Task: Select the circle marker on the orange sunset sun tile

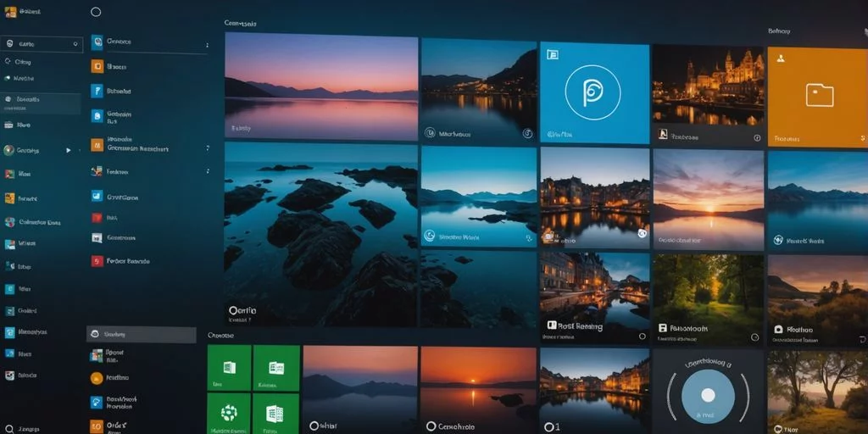Action: tap(431, 426)
